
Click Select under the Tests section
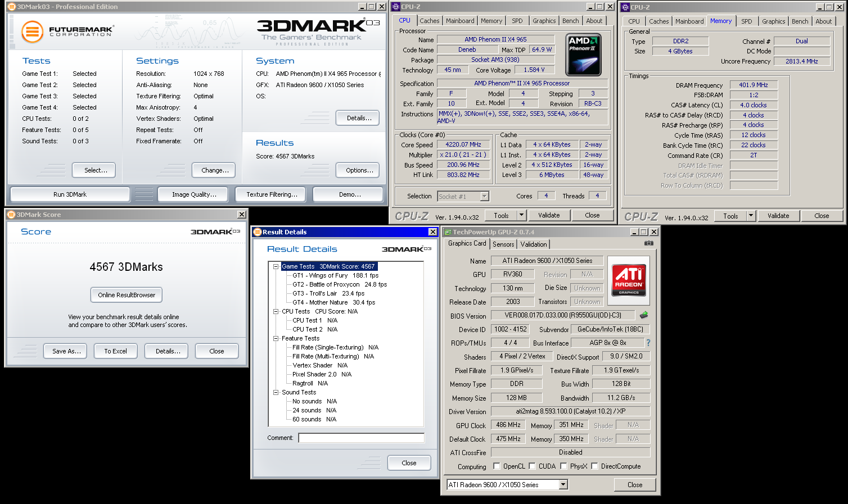click(94, 170)
